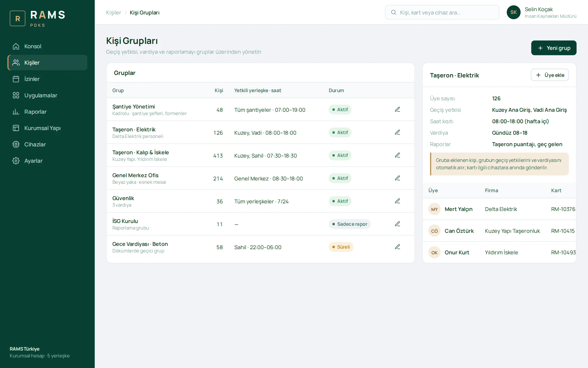Click the Süreli status badge

(341, 247)
